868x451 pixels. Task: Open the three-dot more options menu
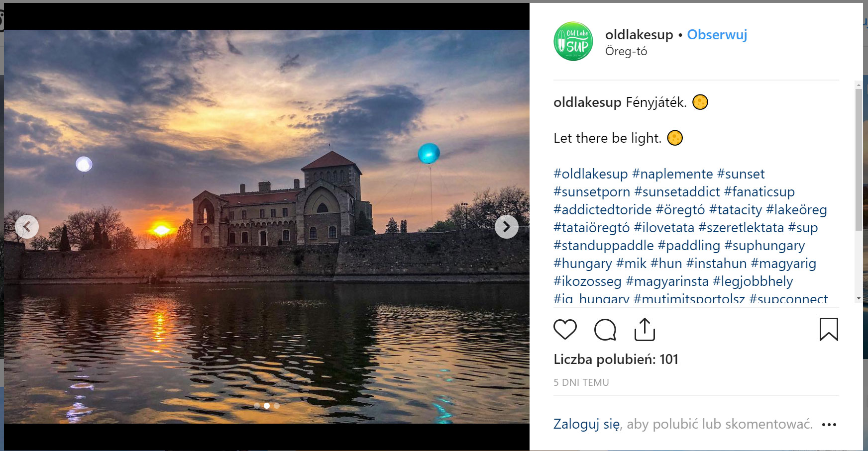pos(829,425)
